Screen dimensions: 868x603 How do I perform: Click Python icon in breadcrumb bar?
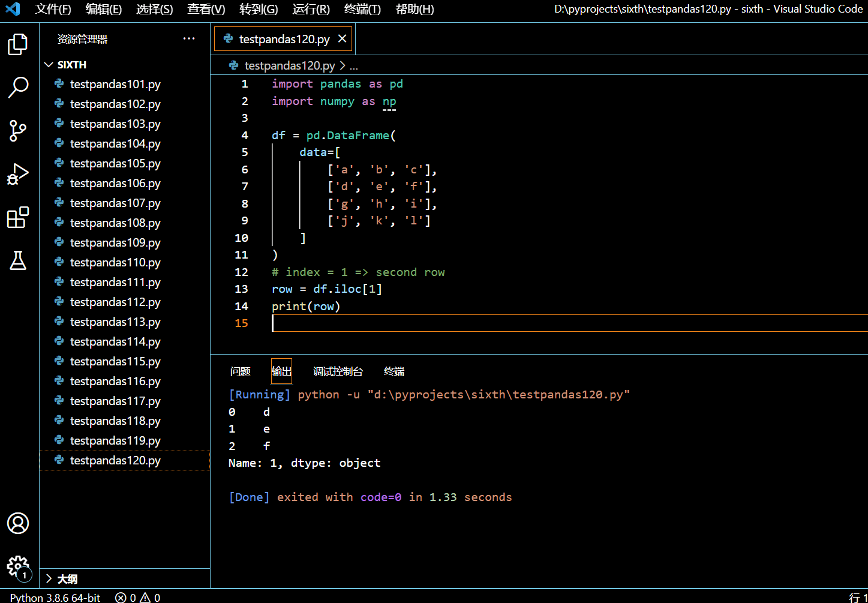pyautogui.click(x=234, y=65)
